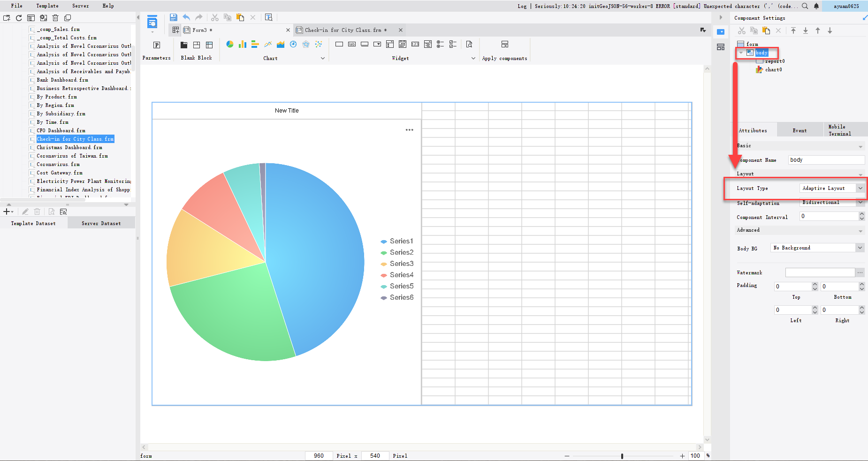Insert the date calendar widget
The height and width of the screenshot is (461, 868).
[403, 44]
